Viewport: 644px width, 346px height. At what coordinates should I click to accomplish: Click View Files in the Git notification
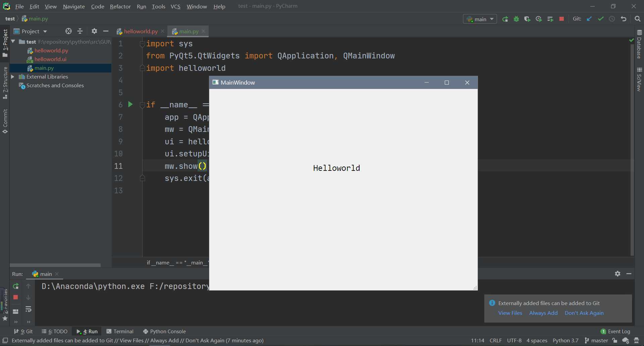coord(510,313)
